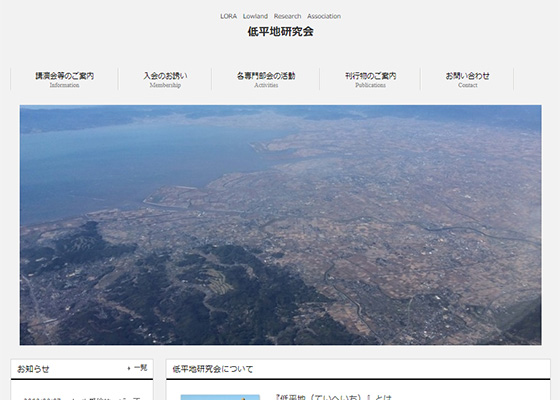Click the Contact sublabel in navigation

pyautogui.click(x=468, y=85)
